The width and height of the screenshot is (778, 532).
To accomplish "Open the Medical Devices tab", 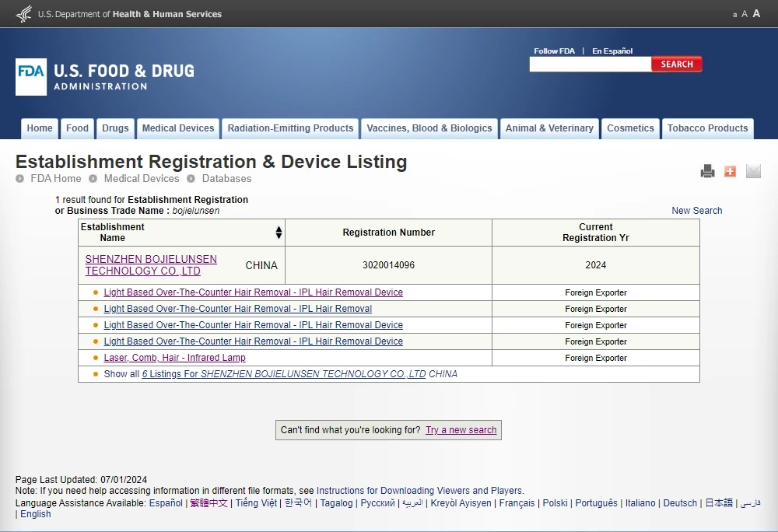I will click(x=178, y=128).
